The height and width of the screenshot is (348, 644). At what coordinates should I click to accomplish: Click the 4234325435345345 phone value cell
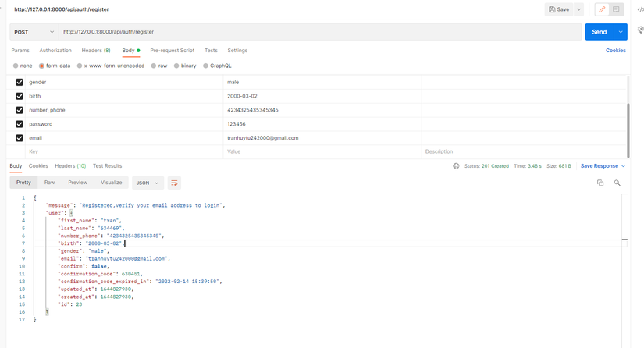coord(322,110)
